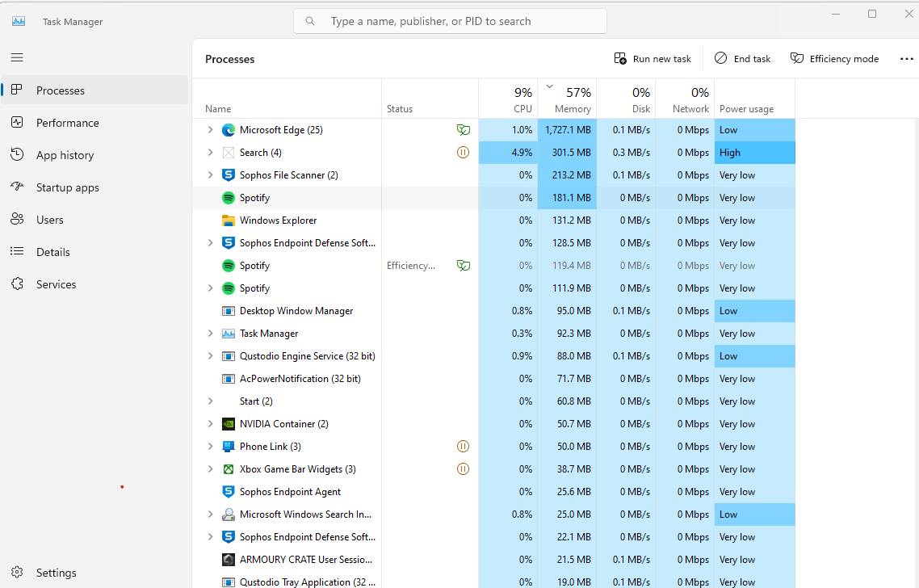Sort by the CPU column header
Image resolution: width=919 pixels, height=588 pixels.
pyautogui.click(x=508, y=99)
